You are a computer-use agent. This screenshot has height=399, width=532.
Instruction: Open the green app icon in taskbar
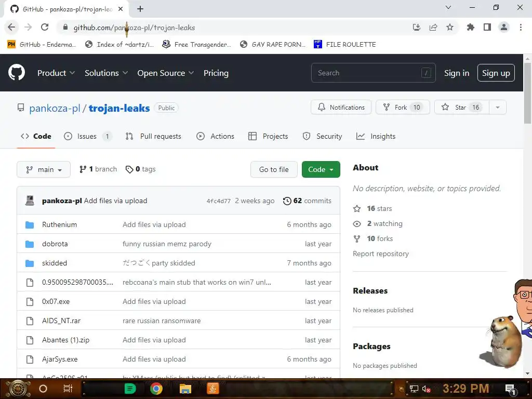point(130,389)
